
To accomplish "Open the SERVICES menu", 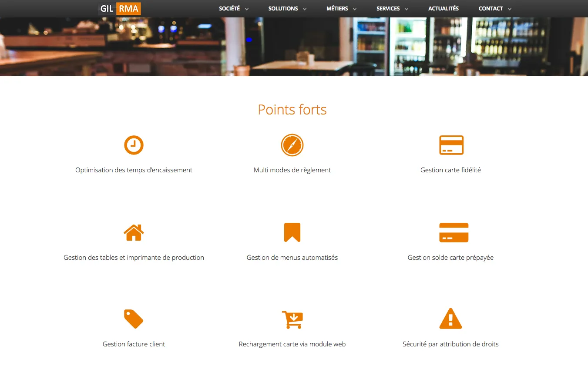I will (388, 9).
